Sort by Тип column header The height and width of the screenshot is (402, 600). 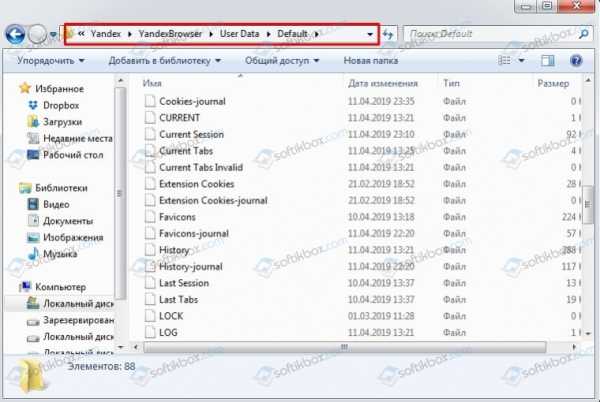tap(452, 83)
